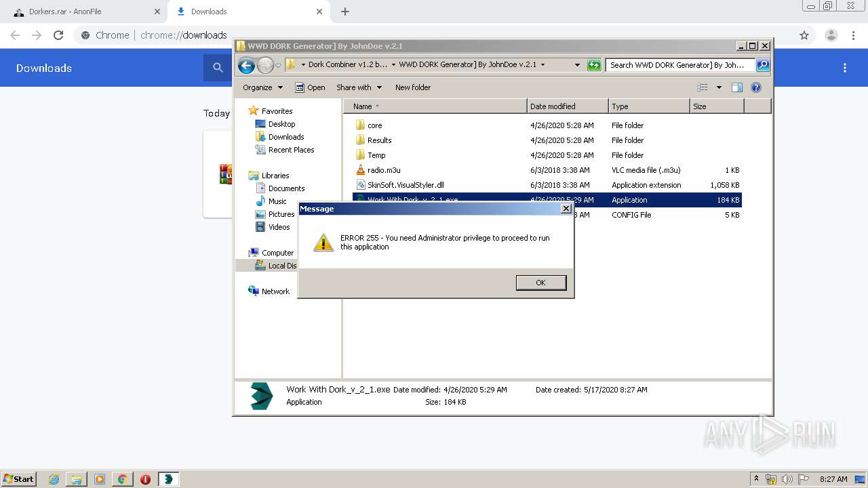
Task: Click the search magnifier icon in Explorer
Action: pyautogui.click(x=763, y=65)
